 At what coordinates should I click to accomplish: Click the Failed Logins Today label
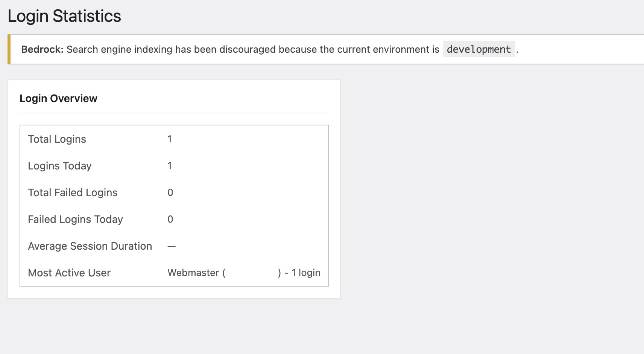coord(75,219)
